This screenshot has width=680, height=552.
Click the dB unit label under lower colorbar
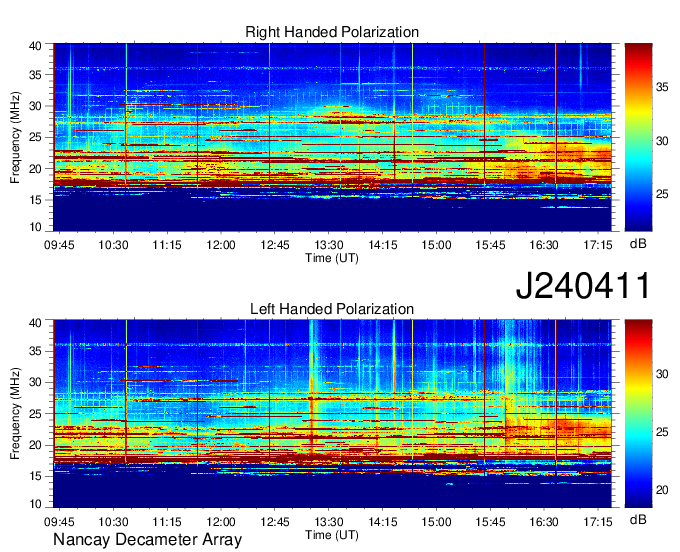[638, 519]
